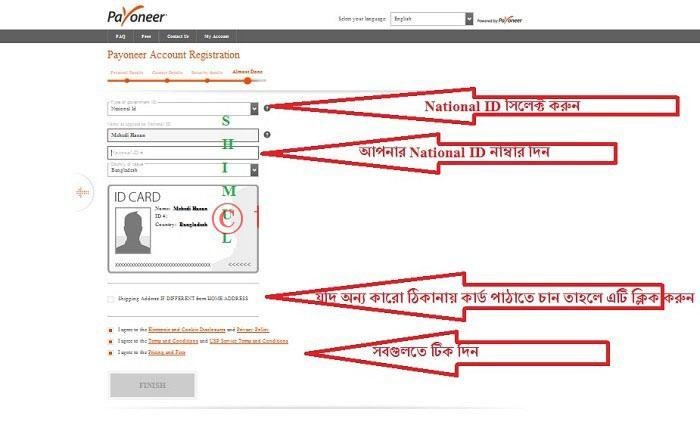Click the ID CARD preview image
The height and width of the screenshot is (422, 700).
click(x=183, y=229)
